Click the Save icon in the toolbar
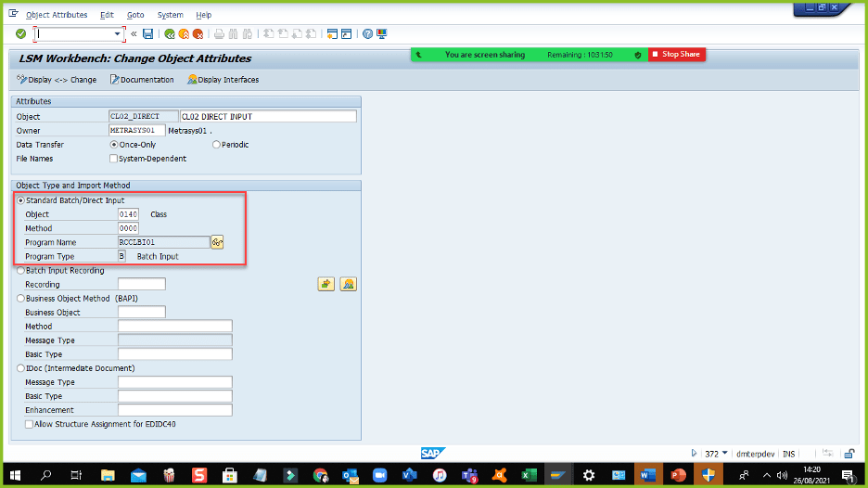 click(148, 34)
